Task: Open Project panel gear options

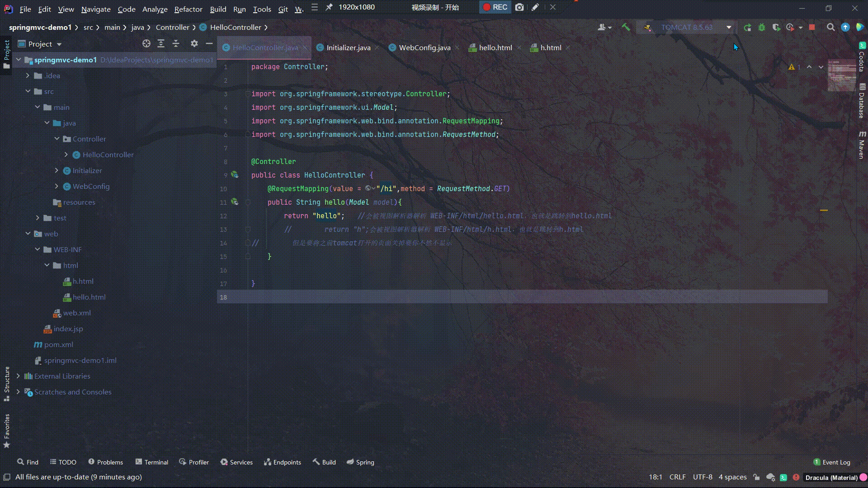Action: pos(194,43)
